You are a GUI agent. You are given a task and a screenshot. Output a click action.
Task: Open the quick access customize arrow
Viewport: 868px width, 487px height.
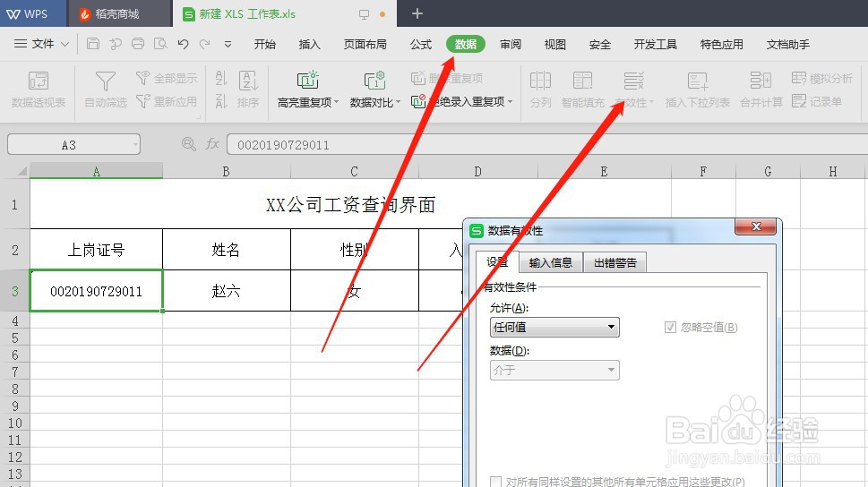(x=228, y=44)
